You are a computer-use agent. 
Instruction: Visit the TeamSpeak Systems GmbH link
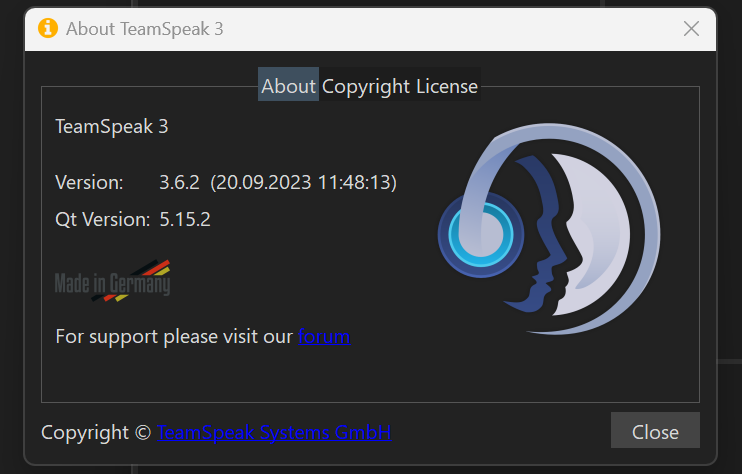tap(274, 432)
